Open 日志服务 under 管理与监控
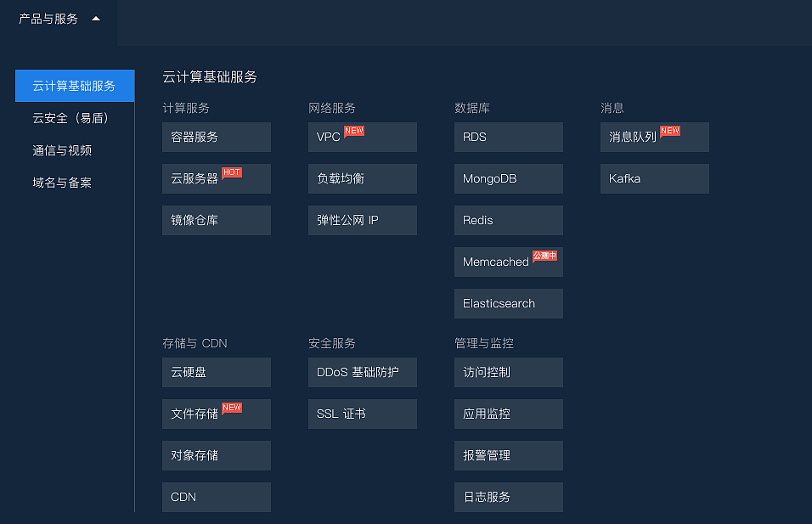The image size is (812, 524). point(508,497)
